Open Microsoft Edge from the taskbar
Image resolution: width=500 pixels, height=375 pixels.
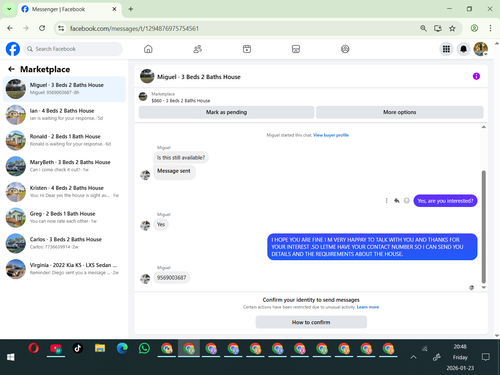[x=122, y=349]
